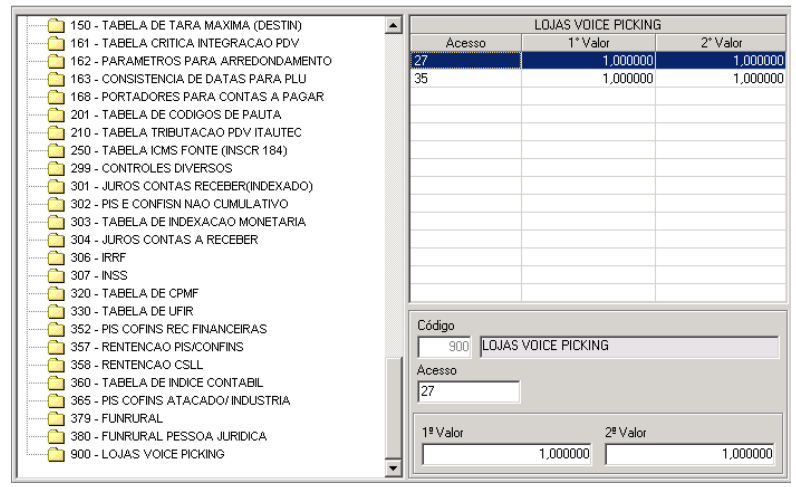Click folder icon of 306 - IRRF
Viewport: 796px width, 487px height.
56,257
